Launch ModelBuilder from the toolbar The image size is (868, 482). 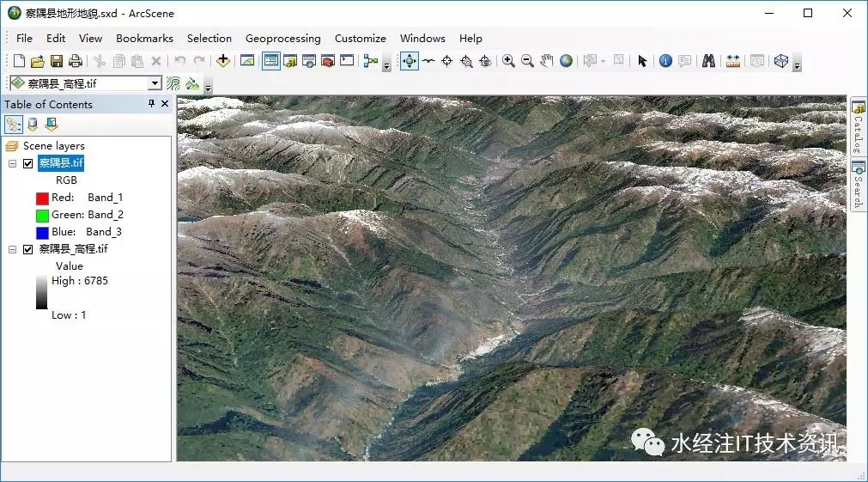370,61
